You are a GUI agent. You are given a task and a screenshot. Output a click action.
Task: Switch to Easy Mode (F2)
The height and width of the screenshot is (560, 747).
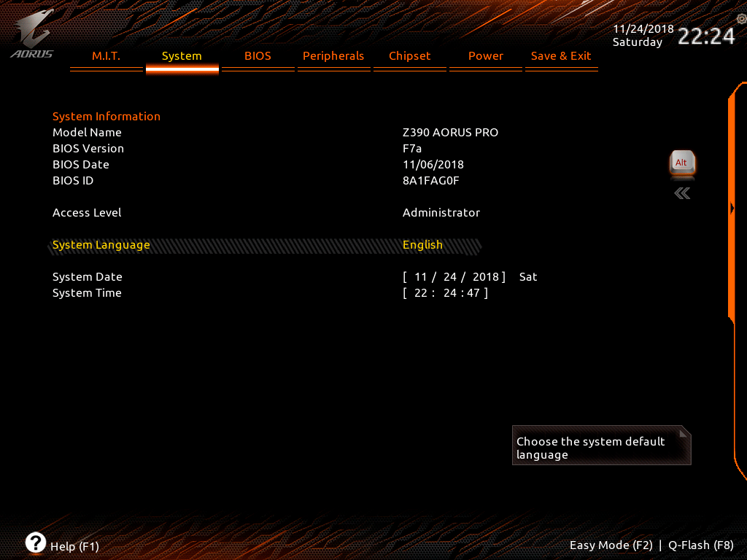point(611,545)
